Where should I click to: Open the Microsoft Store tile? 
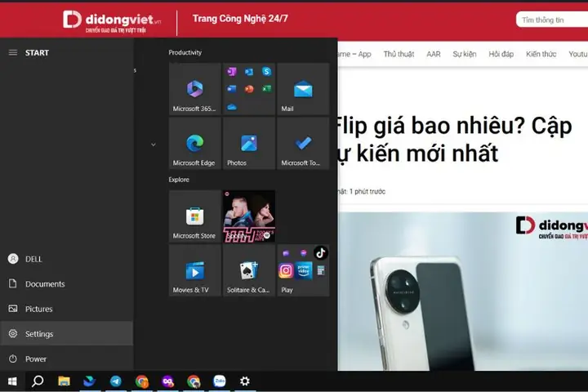(194, 216)
